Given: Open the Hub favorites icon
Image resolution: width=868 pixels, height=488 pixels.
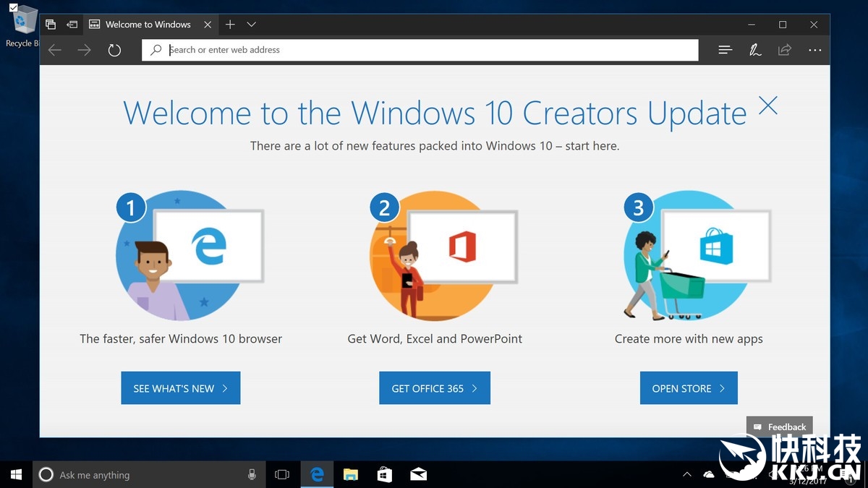Looking at the screenshot, I should (x=725, y=50).
